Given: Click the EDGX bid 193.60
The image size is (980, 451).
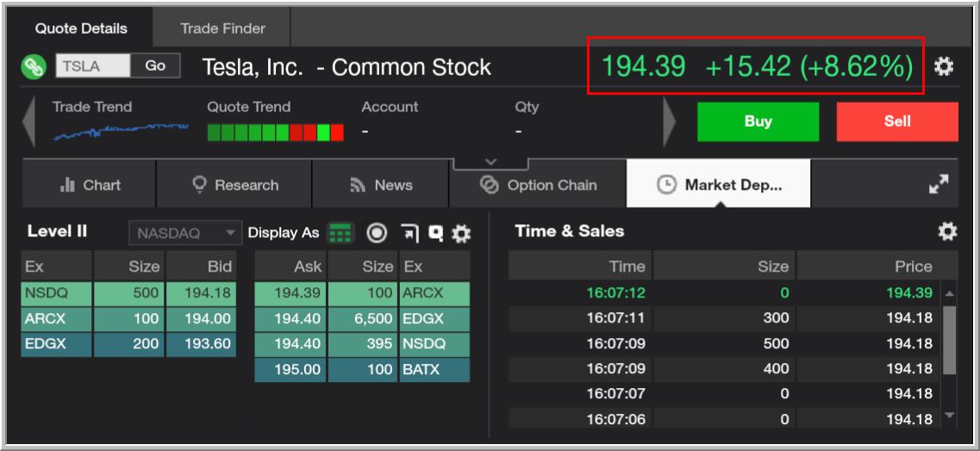Looking at the screenshot, I should click(201, 343).
